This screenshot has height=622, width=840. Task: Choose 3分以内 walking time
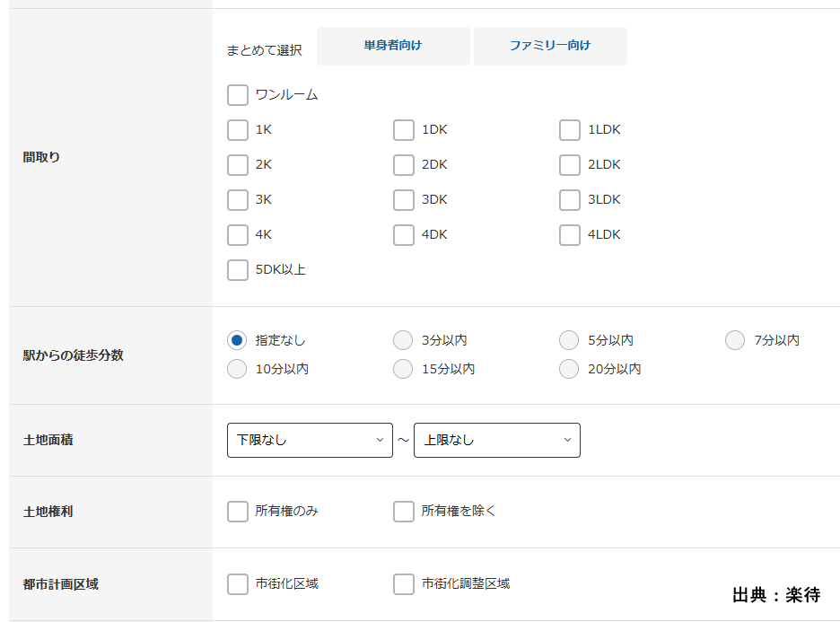404,340
